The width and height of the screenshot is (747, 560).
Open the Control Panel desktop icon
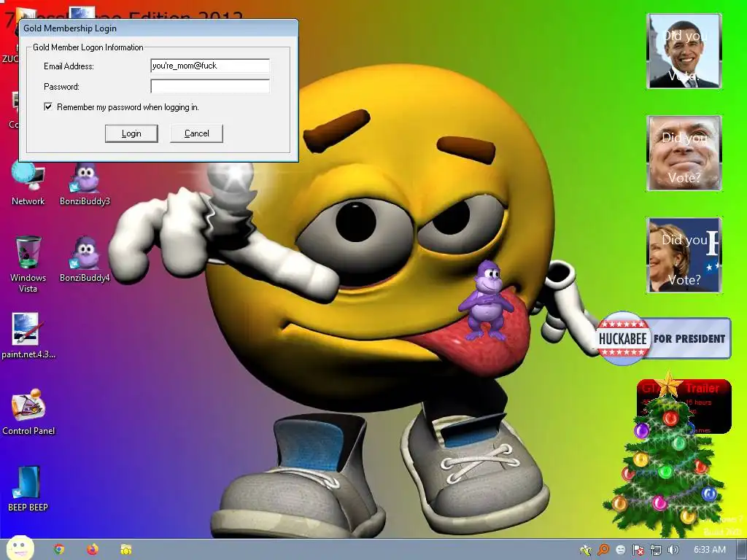28,413
